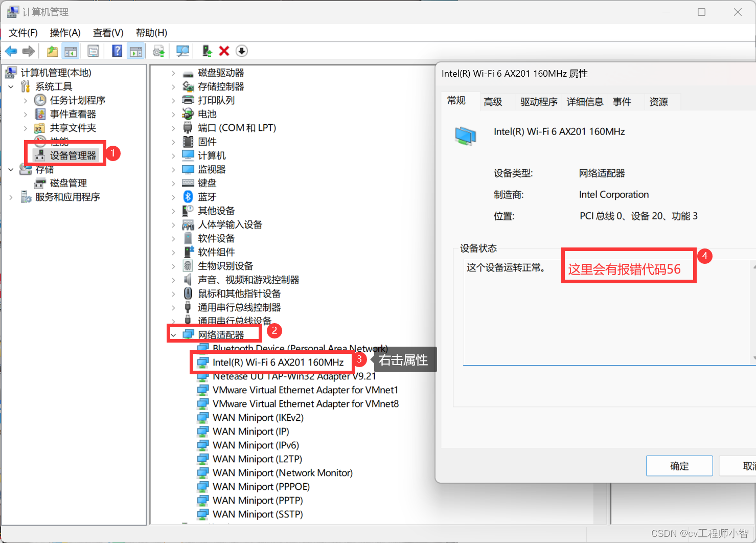This screenshot has width=756, height=543.
Task: Toggle the show/hide action pane icon
Action: coord(136,51)
